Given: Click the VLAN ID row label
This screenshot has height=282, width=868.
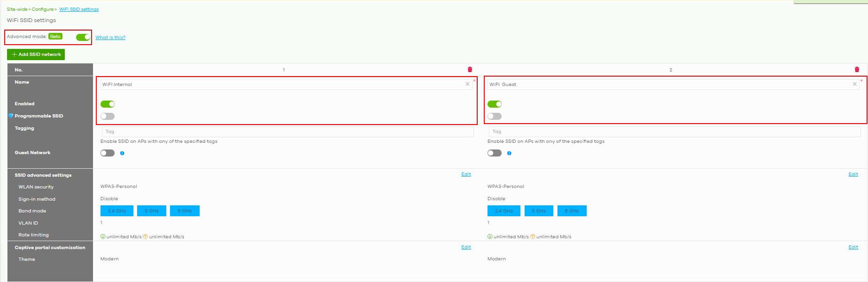Looking at the screenshot, I should pos(28,223).
